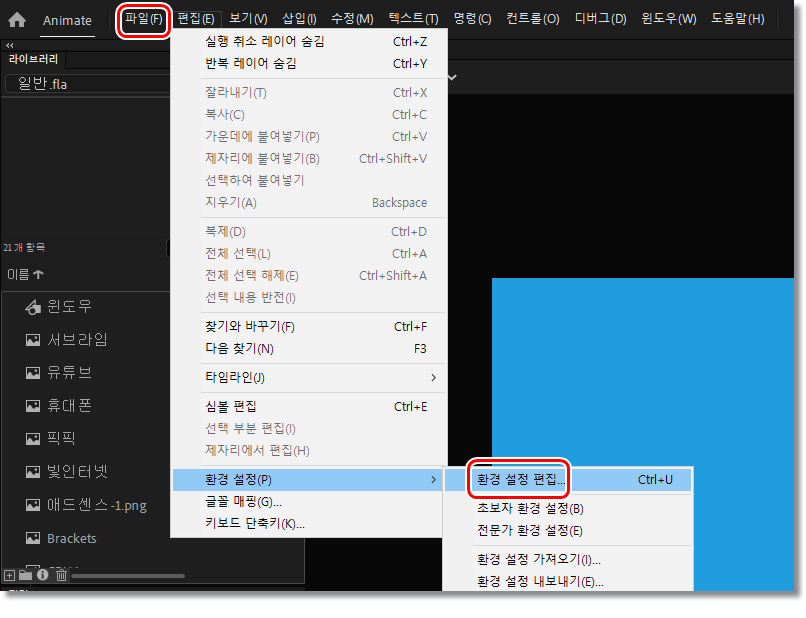Image resolution: width=806 pixels, height=618 pixels.
Task: Open the 디버그(D) menu
Action: point(600,20)
